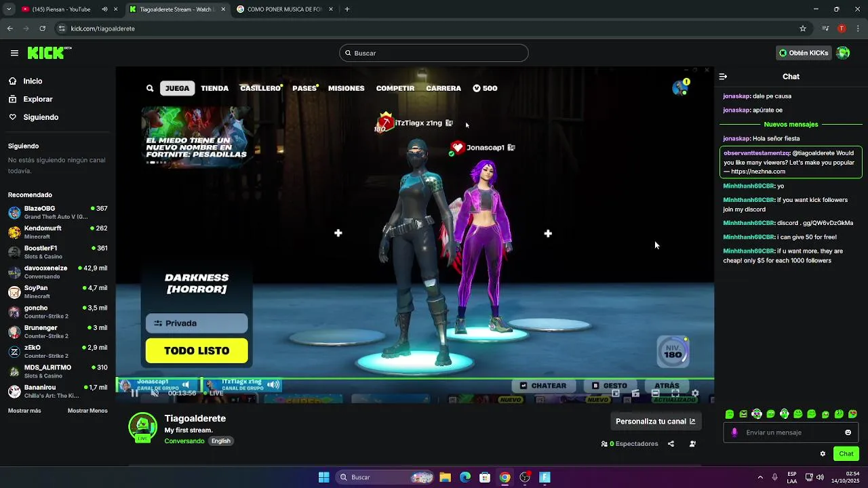
Task: Open video player settings gear
Action: pyautogui.click(x=695, y=393)
